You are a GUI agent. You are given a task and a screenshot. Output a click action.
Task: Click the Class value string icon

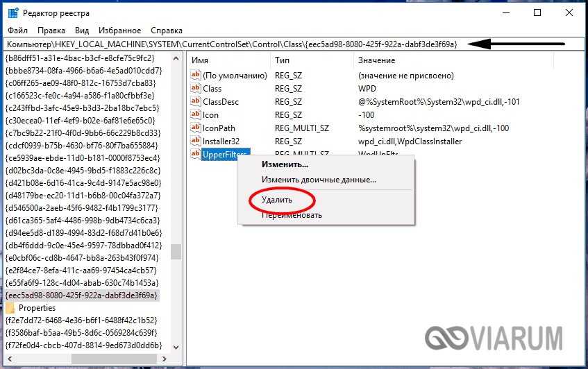pyautogui.click(x=195, y=88)
